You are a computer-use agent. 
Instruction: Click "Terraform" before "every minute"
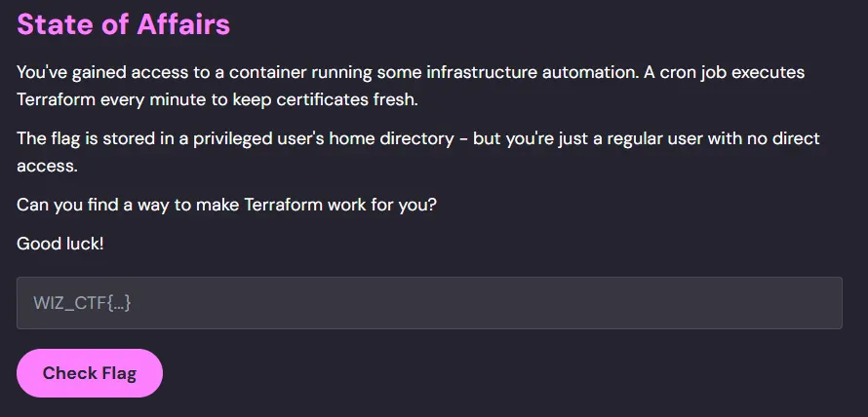pos(56,99)
